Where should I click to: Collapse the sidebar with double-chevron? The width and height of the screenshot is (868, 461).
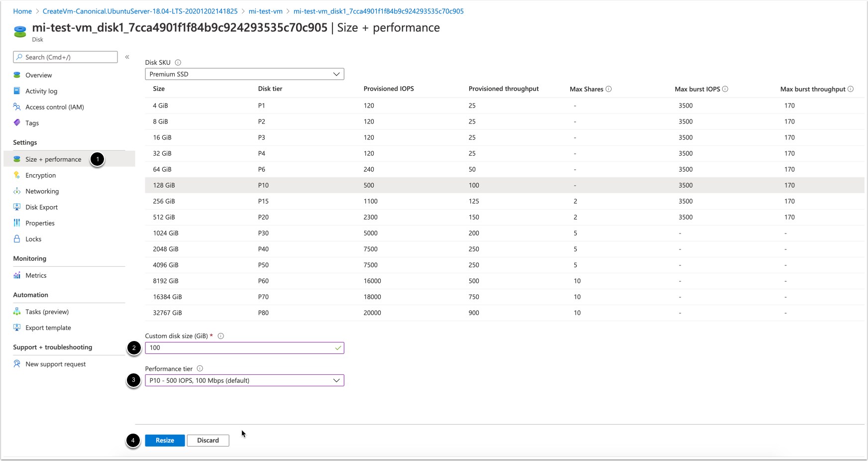click(127, 57)
